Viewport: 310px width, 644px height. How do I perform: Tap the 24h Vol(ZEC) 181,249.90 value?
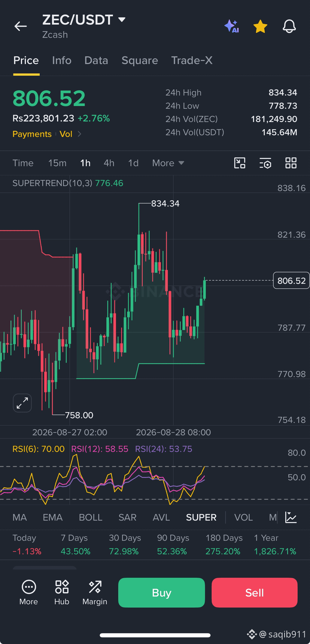(274, 119)
